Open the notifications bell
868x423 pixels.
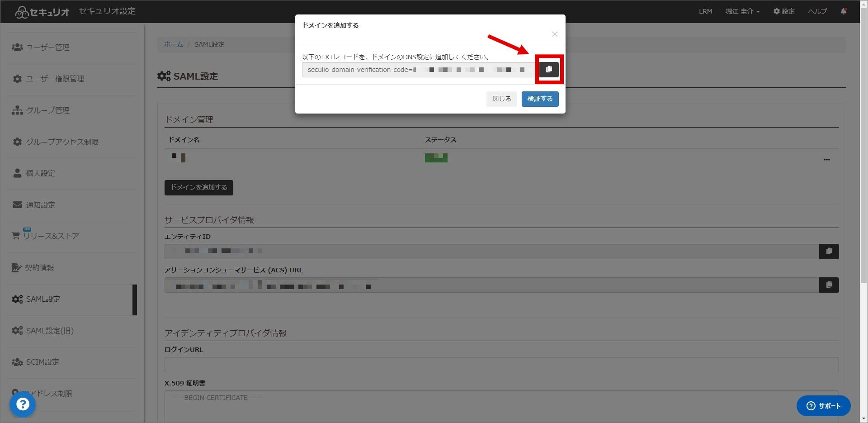coord(843,11)
